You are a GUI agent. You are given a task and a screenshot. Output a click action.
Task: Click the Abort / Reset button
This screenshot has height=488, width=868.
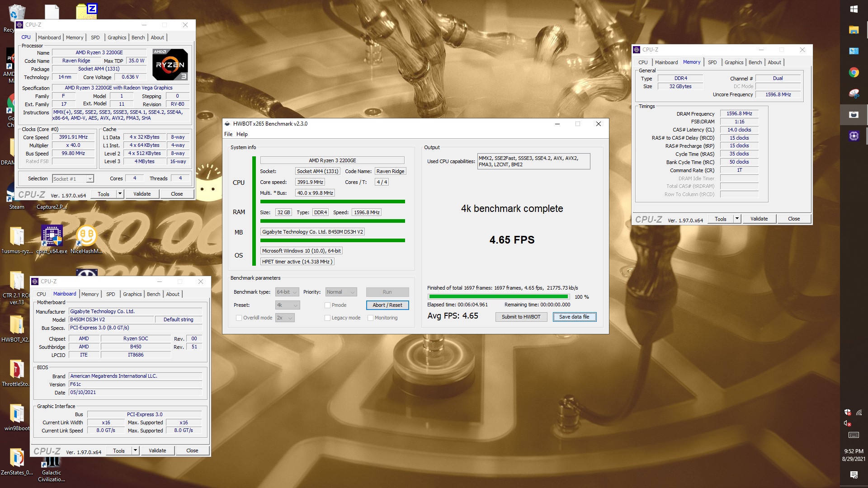(x=387, y=305)
